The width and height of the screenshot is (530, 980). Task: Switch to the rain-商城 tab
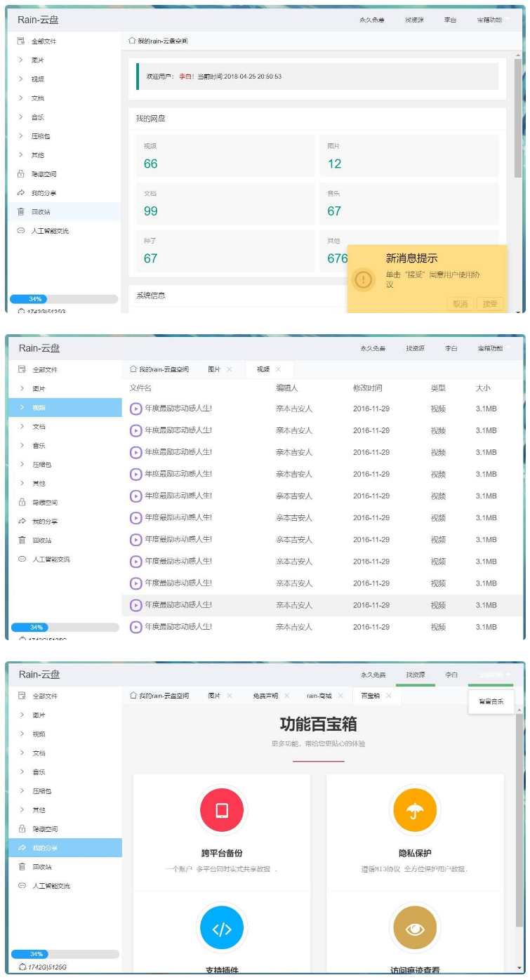[x=319, y=696]
